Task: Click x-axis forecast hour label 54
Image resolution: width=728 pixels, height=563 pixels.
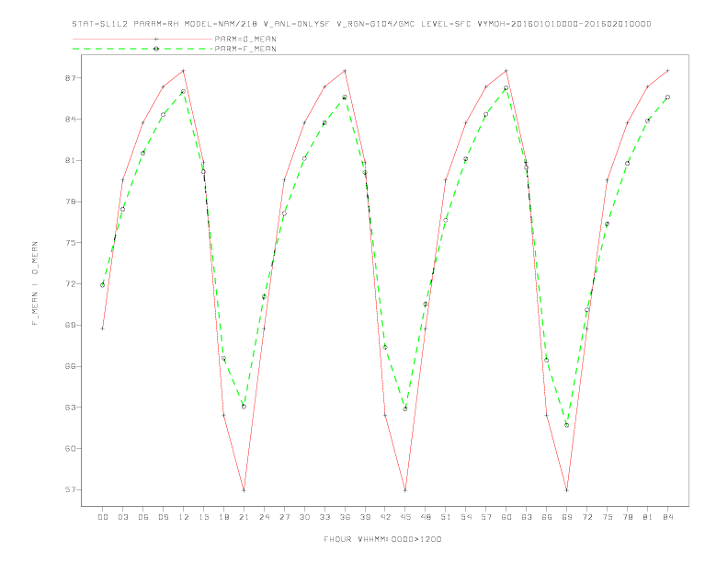Action: (x=466, y=517)
